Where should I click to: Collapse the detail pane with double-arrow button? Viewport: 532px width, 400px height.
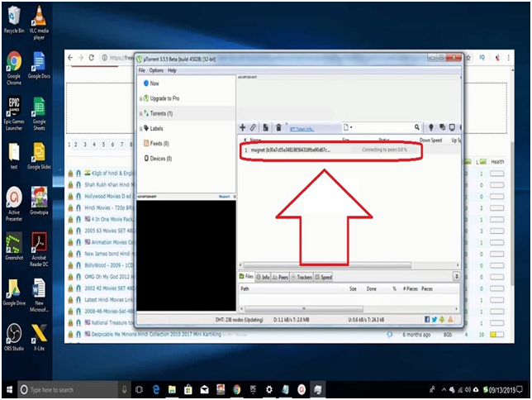tap(457, 277)
